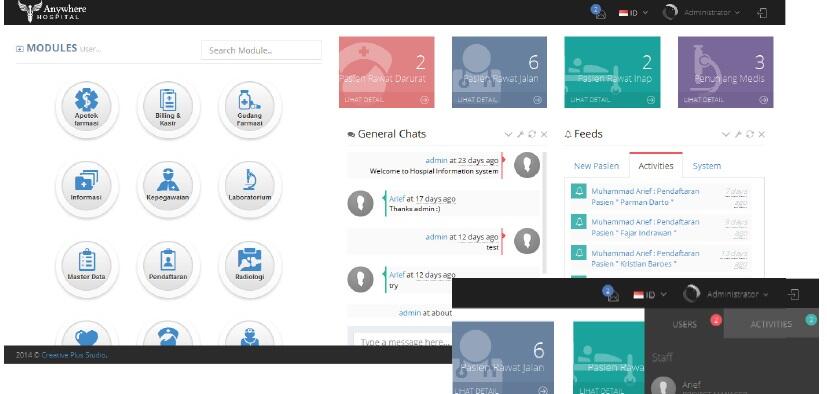827x394 pixels.
Task: Close the Feeds panel
Action: pyautogui.click(x=762, y=134)
